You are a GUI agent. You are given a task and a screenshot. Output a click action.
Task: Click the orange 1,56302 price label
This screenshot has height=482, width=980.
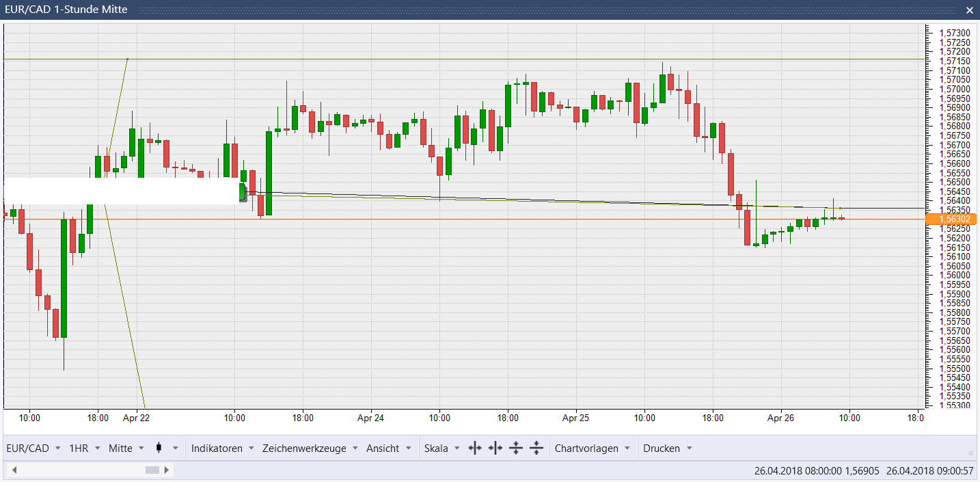pos(951,219)
